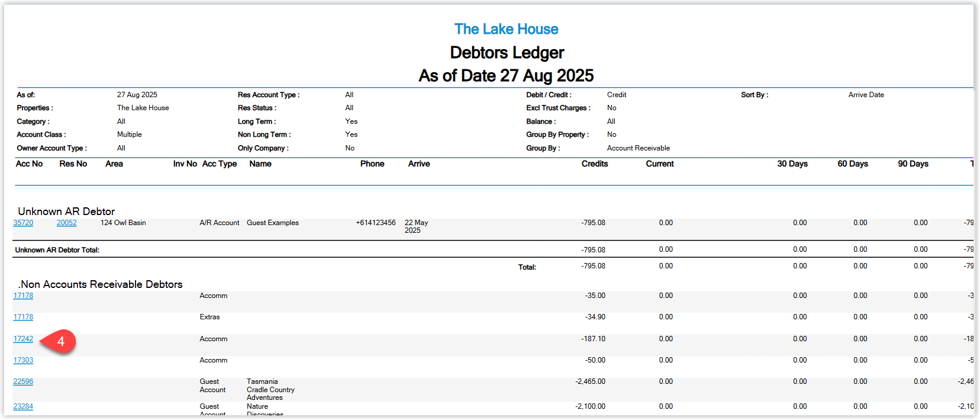Click the A/R Account type cell

coord(220,223)
